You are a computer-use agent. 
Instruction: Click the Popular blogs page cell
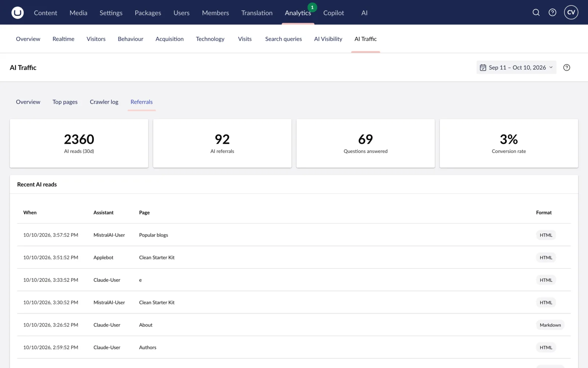click(x=154, y=235)
